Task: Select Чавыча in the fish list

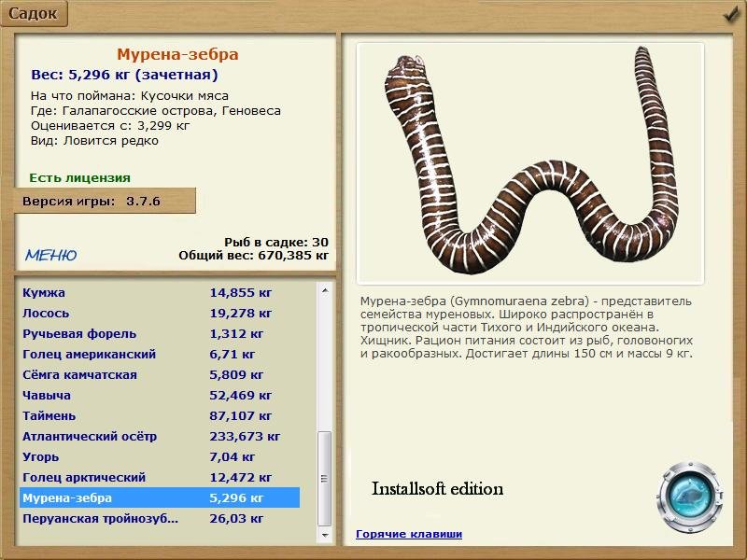Action: [160, 395]
